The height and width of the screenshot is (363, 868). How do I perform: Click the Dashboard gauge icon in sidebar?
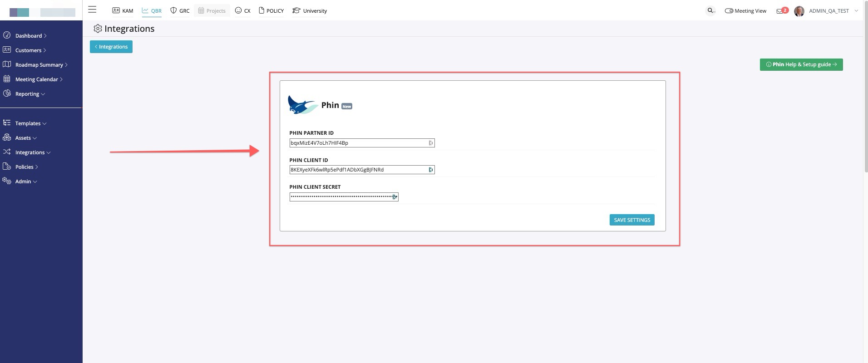(7, 35)
